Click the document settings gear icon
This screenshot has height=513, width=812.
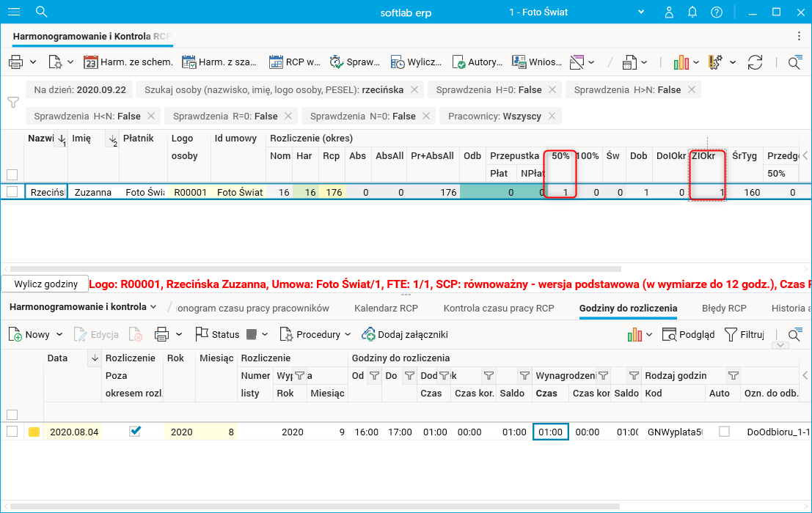pyautogui.click(x=55, y=62)
